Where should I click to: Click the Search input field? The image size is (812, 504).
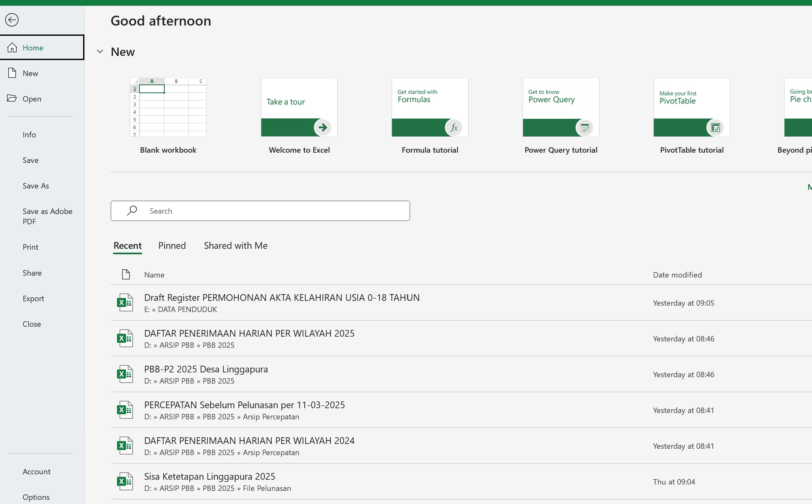pyautogui.click(x=260, y=211)
